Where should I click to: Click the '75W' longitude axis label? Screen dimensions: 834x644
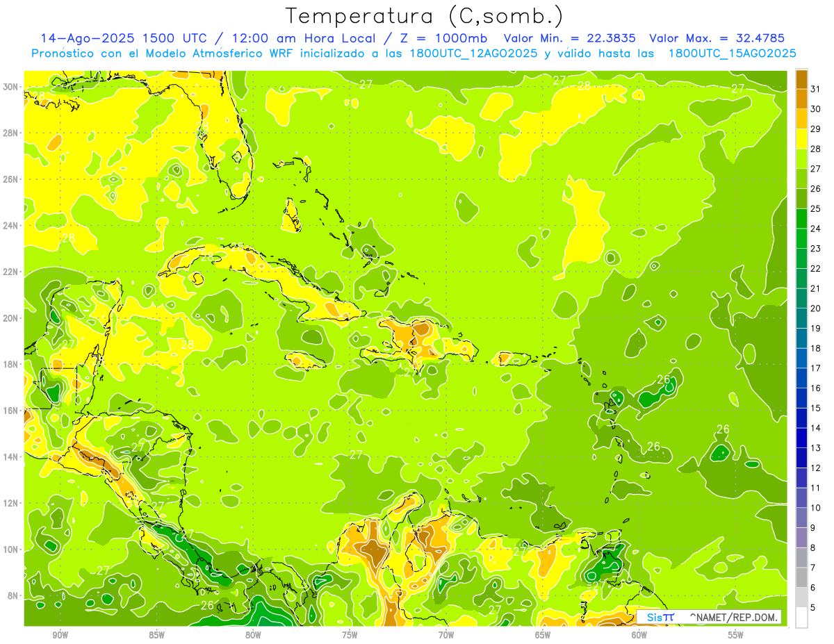tap(350, 635)
